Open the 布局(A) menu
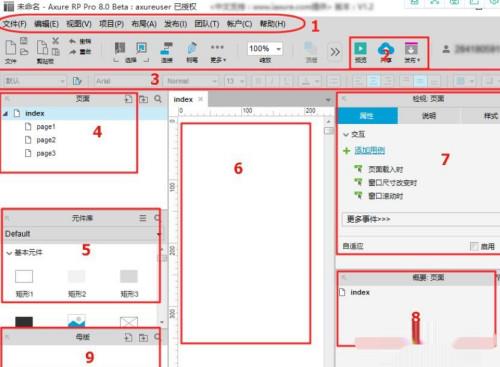The image size is (500, 367). pos(144,24)
